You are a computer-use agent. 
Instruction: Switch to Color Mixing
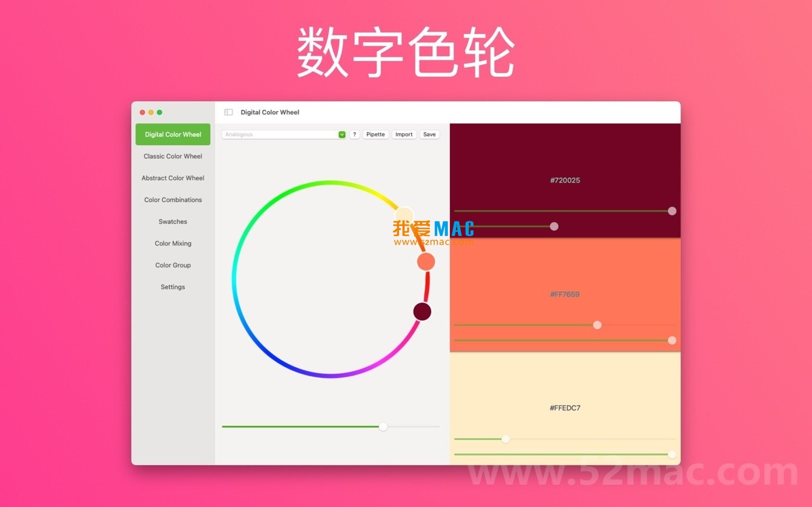click(173, 243)
